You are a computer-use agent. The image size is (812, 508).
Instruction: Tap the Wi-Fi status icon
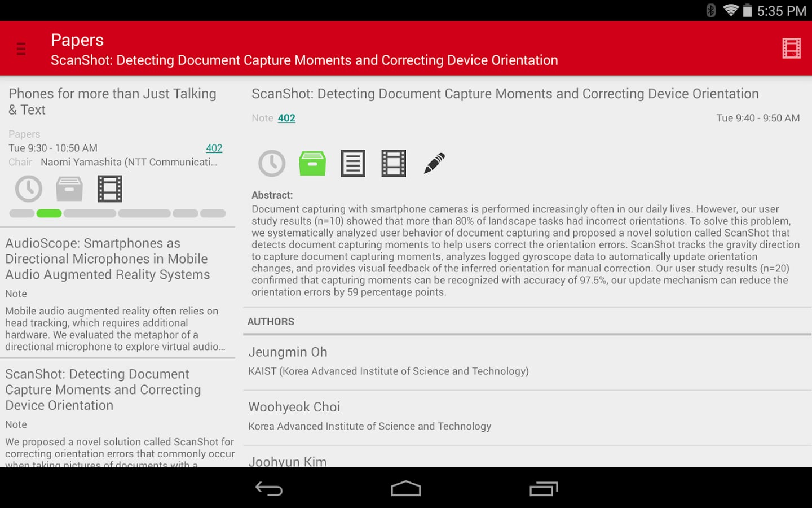pyautogui.click(x=731, y=10)
